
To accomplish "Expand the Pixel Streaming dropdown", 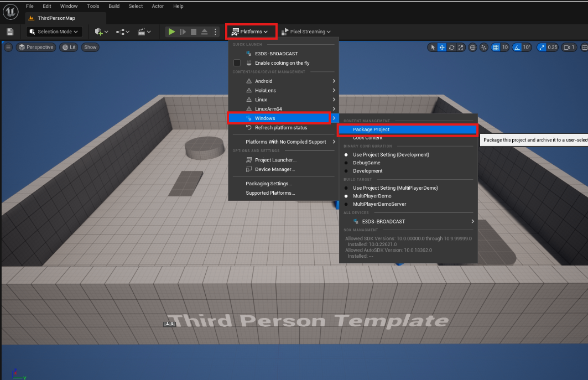I will click(306, 32).
